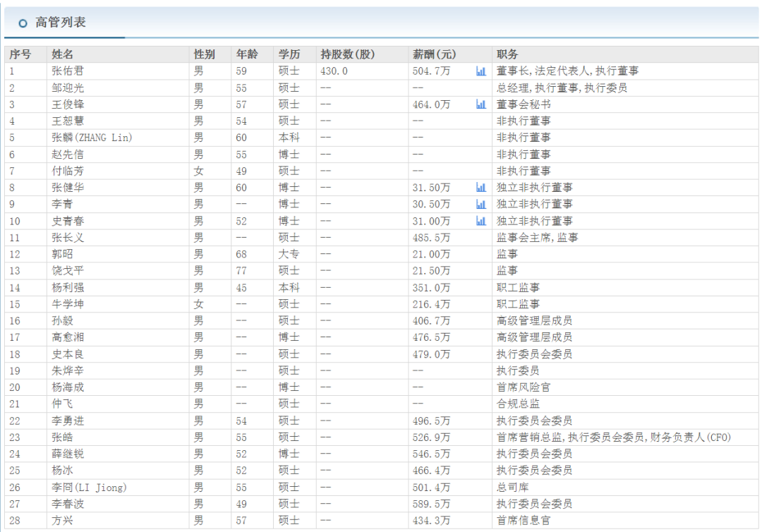Select the name 方兴
This screenshot has height=532, width=762.
point(62,520)
